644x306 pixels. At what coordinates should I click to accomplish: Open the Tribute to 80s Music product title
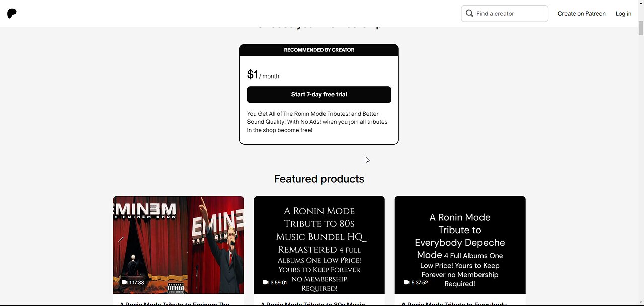pos(312,303)
